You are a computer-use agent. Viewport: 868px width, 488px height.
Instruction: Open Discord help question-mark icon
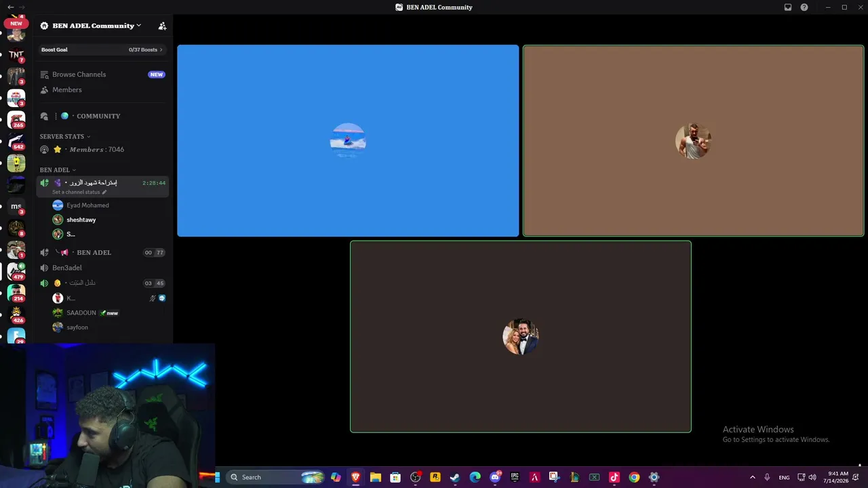coord(804,7)
